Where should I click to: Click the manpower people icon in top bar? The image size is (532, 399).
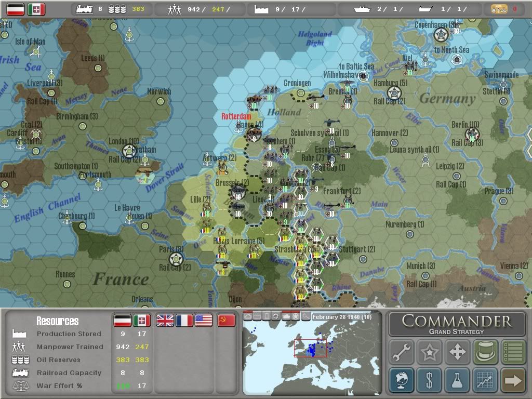pyautogui.click(x=175, y=9)
